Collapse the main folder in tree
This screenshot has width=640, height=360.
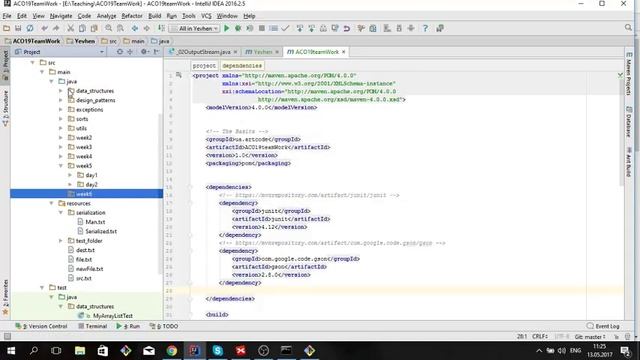[x=42, y=72]
